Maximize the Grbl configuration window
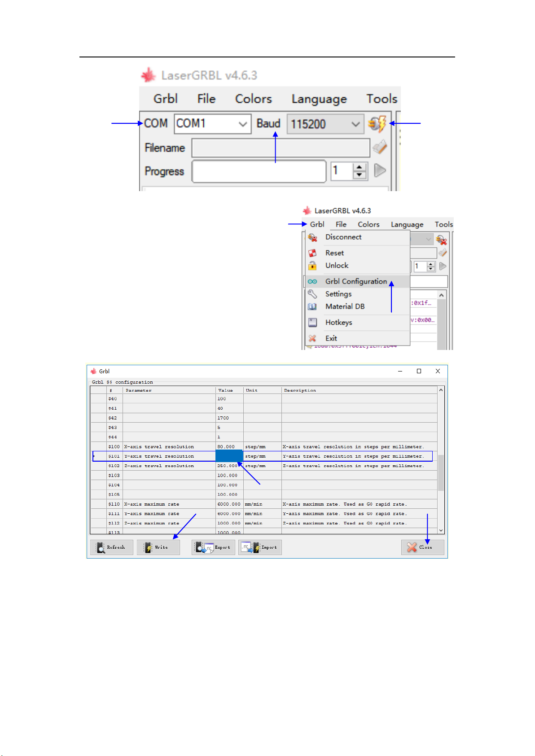This screenshot has height=756, width=535. tap(419, 371)
